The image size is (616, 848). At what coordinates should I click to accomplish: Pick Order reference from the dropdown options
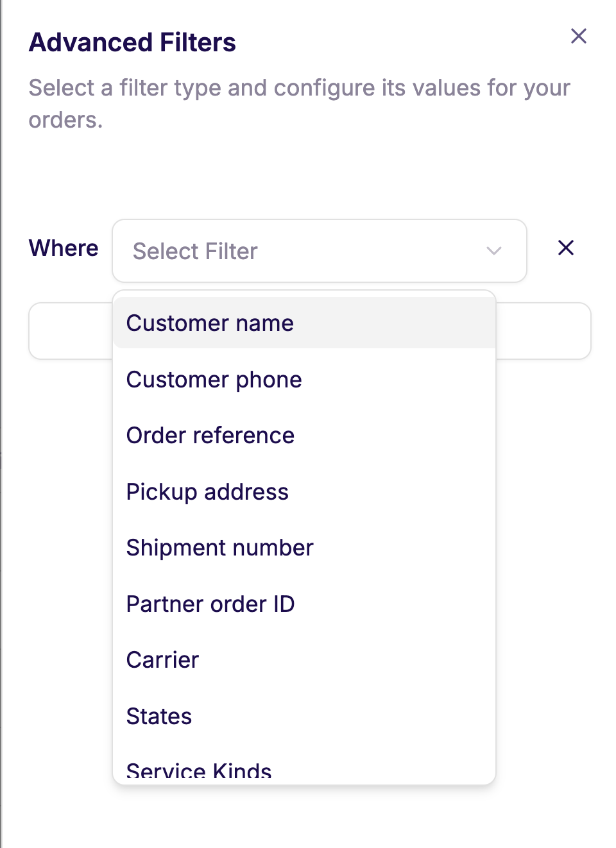(210, 436)
